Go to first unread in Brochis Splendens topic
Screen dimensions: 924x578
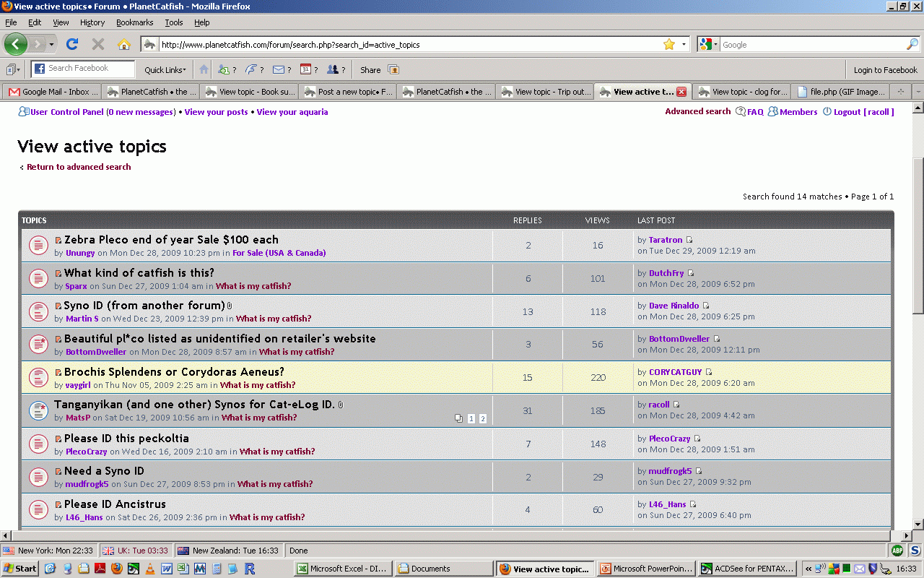58,372
